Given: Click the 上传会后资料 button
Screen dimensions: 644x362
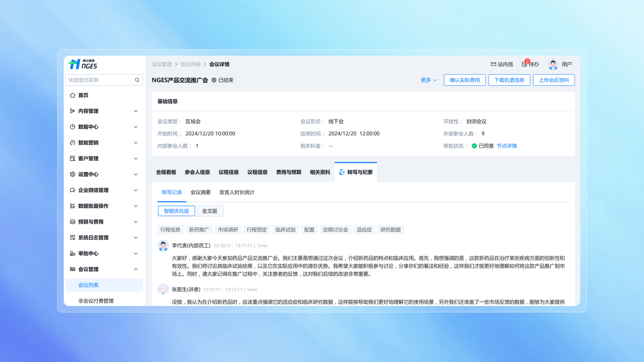Looking at the screenshot, I should click(x=554, y=80).
